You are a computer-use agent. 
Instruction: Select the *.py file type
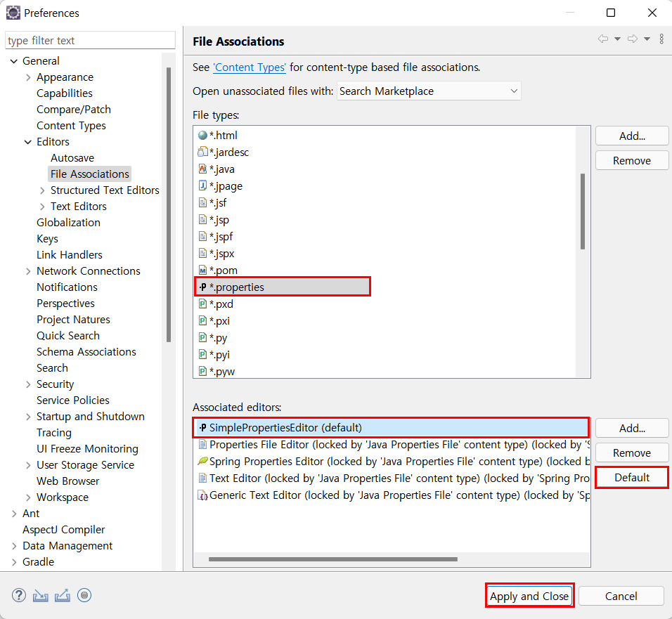[x=218, y=338]
